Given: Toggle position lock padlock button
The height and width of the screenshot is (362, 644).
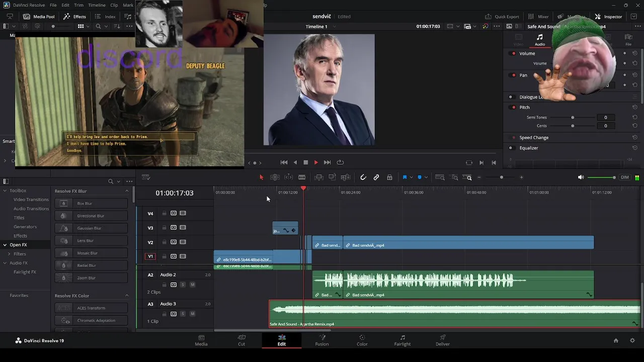Looking at the screenshot, I should [x=389, y=177].
